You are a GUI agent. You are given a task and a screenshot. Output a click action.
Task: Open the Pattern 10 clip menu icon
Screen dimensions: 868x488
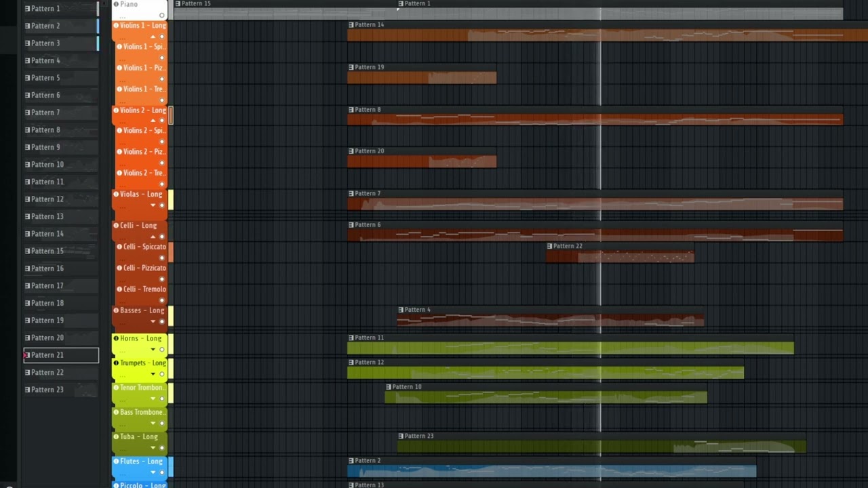click(x=389, y=386)
